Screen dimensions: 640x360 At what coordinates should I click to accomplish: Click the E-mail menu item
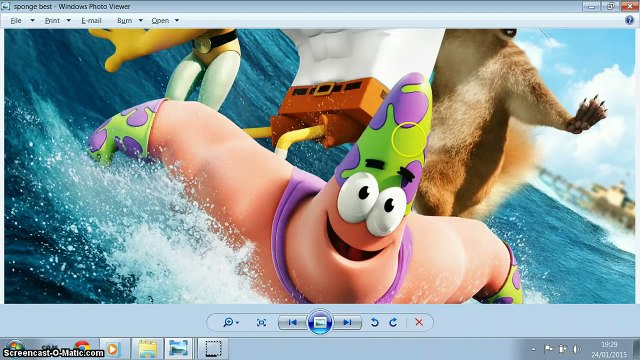(91, 20)
